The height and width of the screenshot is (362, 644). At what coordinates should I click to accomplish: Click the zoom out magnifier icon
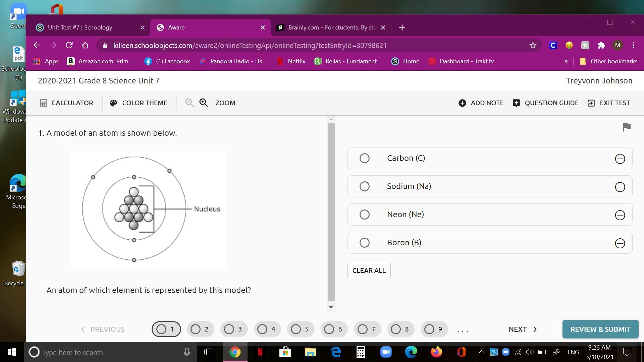tap(189, 103)
